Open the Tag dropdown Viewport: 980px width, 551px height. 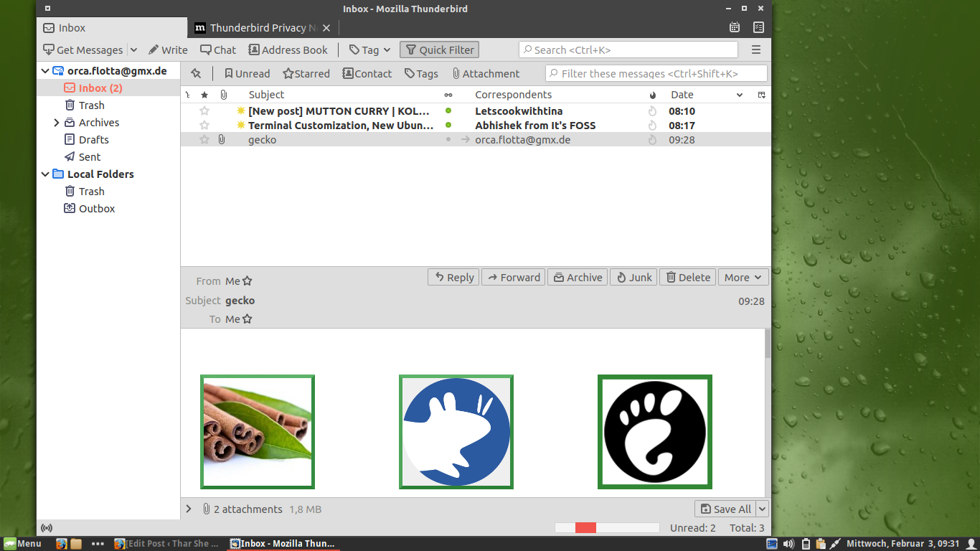tap(369, 50)
